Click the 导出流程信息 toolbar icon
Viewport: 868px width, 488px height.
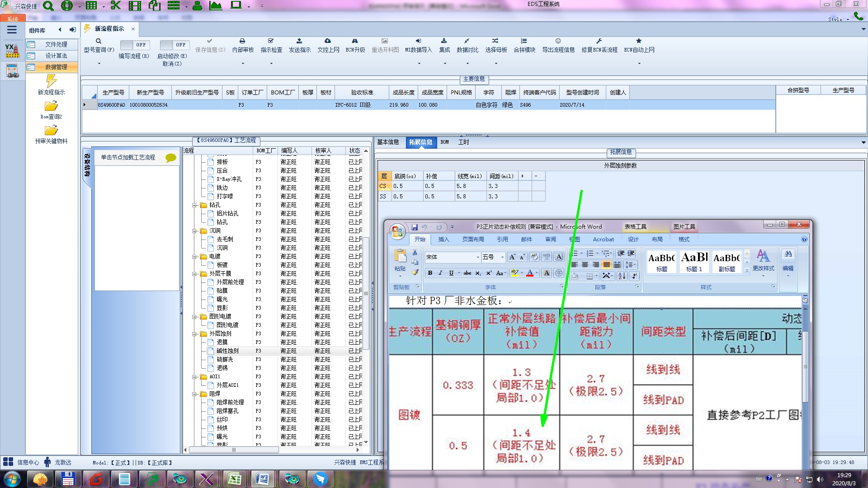coord(558,41)
